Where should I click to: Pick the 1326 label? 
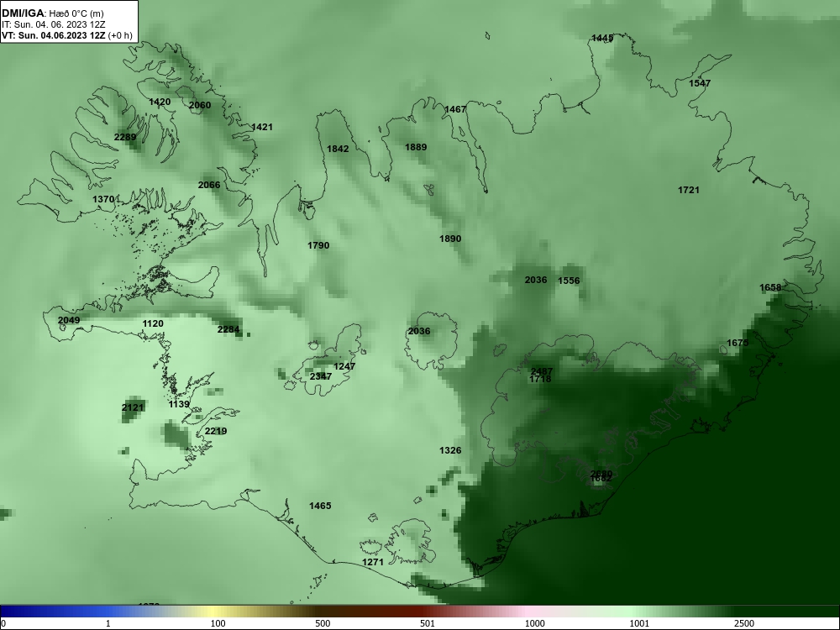tap(450, 450)
